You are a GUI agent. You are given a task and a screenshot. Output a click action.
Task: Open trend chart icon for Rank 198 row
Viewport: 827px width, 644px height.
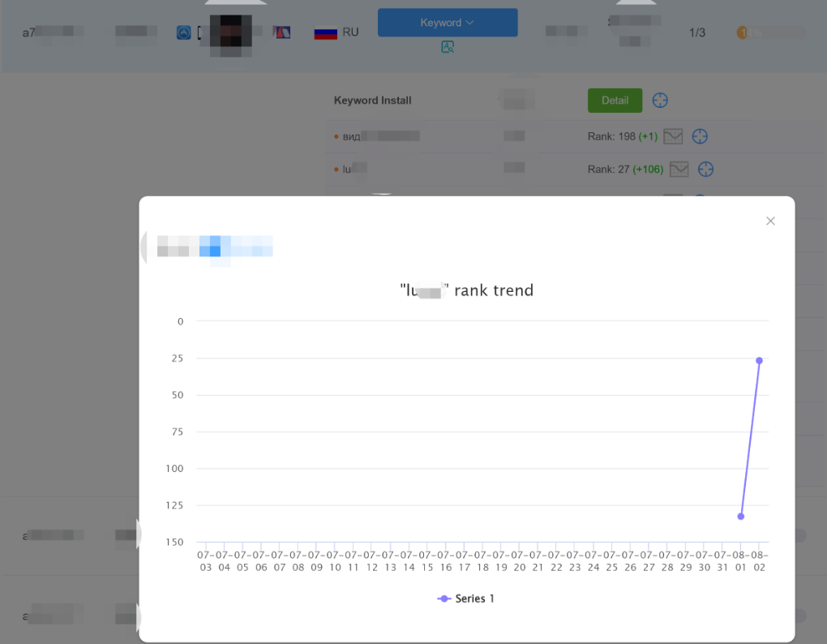[x=672, y=136]
